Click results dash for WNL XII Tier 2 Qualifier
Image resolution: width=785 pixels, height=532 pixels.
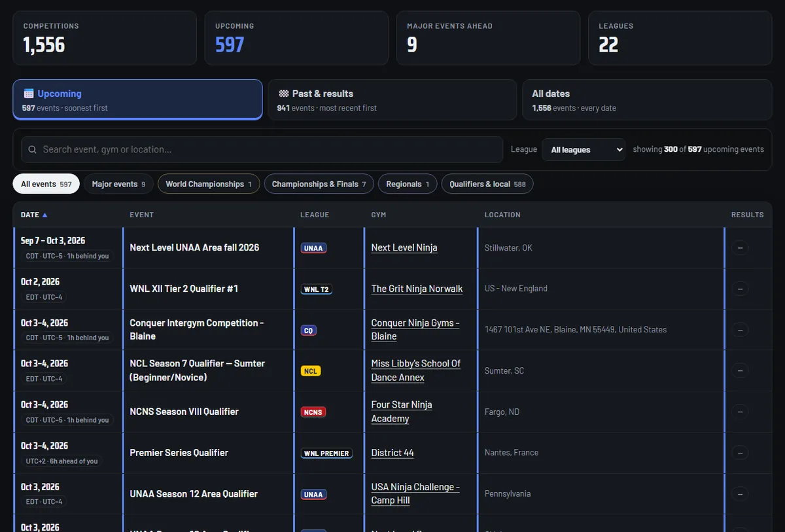click(740, 289)
